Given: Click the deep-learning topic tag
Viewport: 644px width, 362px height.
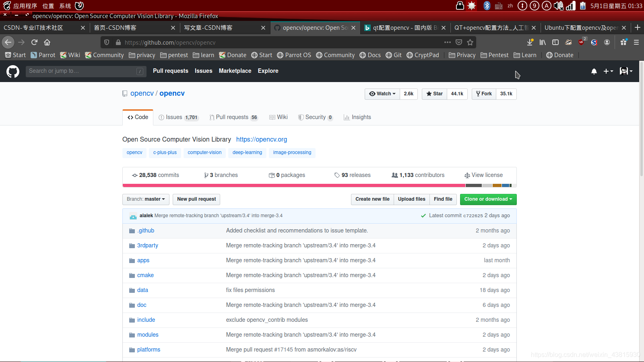Looking at the screenshot, I should (247, 152).
